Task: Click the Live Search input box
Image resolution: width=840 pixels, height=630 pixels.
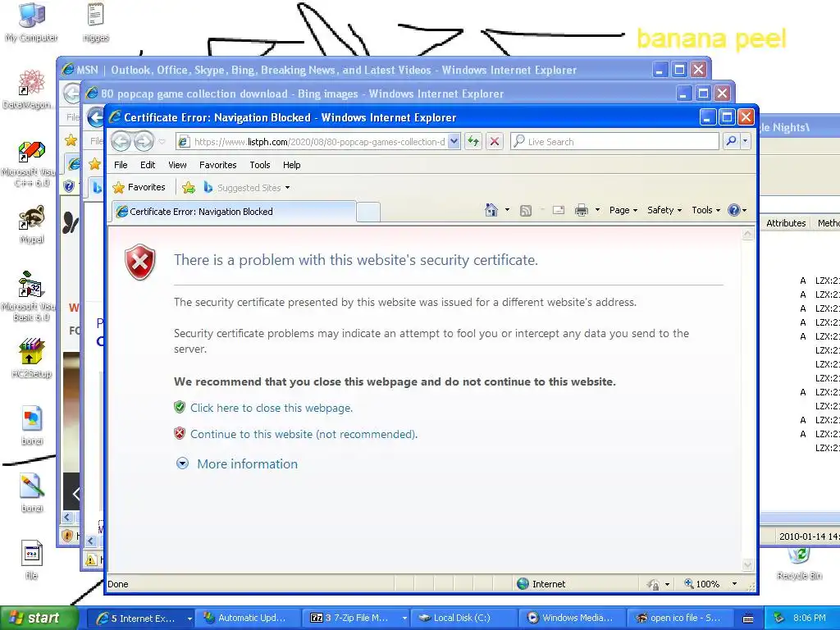Action: click(x=615, y=141)
